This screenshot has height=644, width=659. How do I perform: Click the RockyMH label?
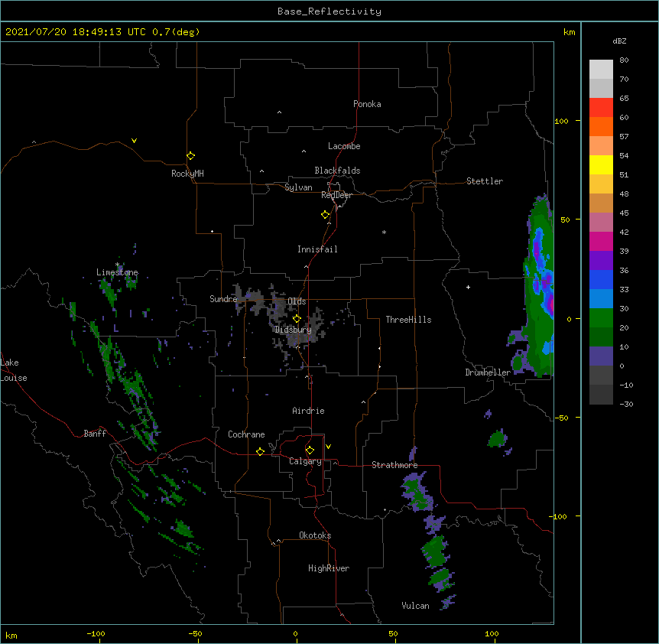[187, 174]
